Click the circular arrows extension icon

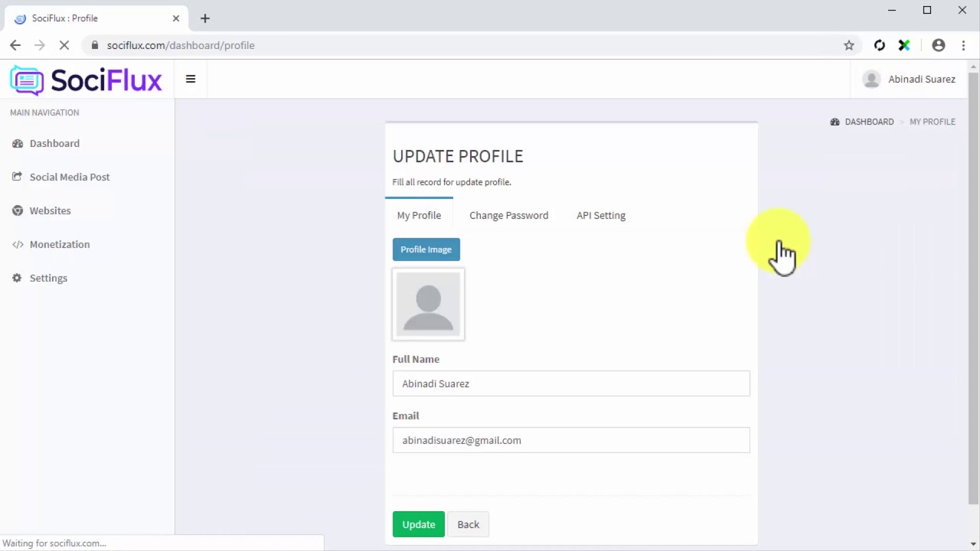[x=880, y=45]
